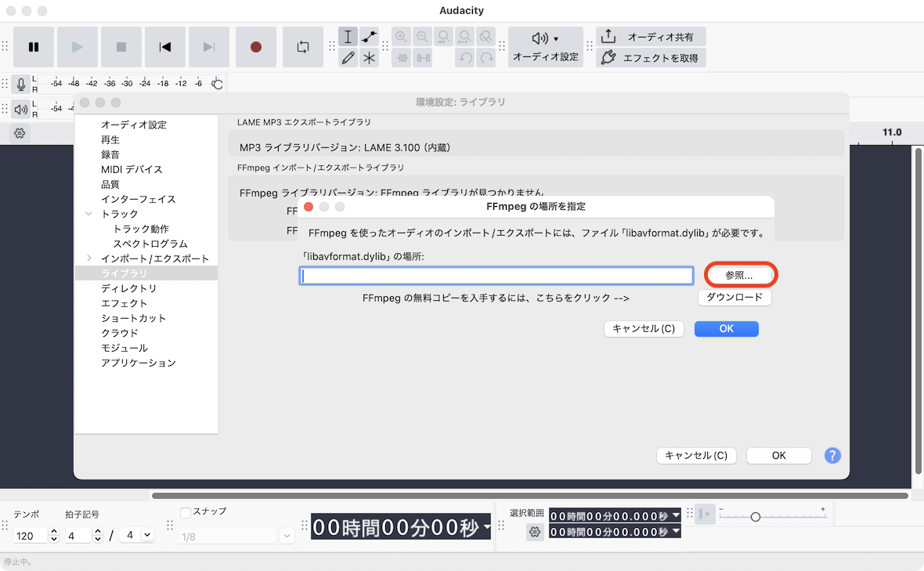Image resolution: width=924 pixels, height=571 pixels.
Task: Open the help question mark button
Action: (x=832, y=455)
